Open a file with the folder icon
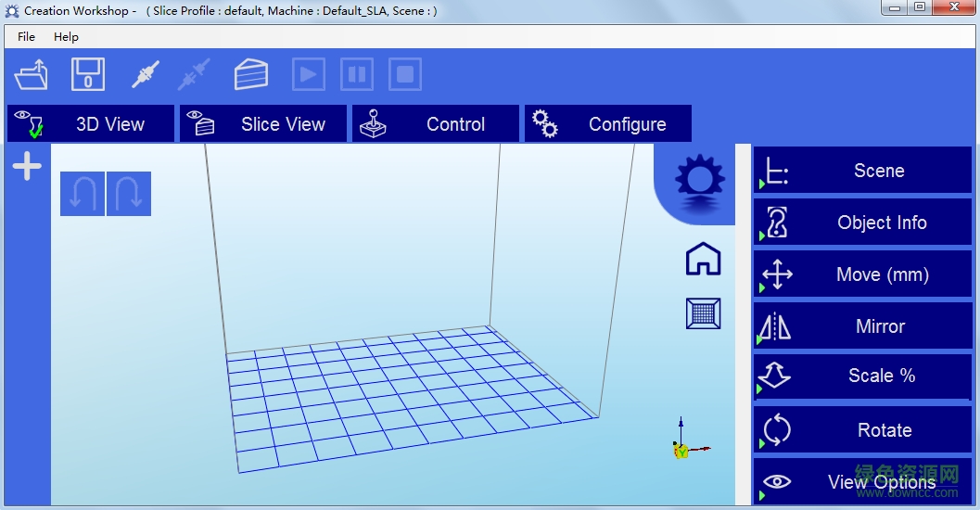The width and height of the screenshot is (980, 510). point(32,75)
